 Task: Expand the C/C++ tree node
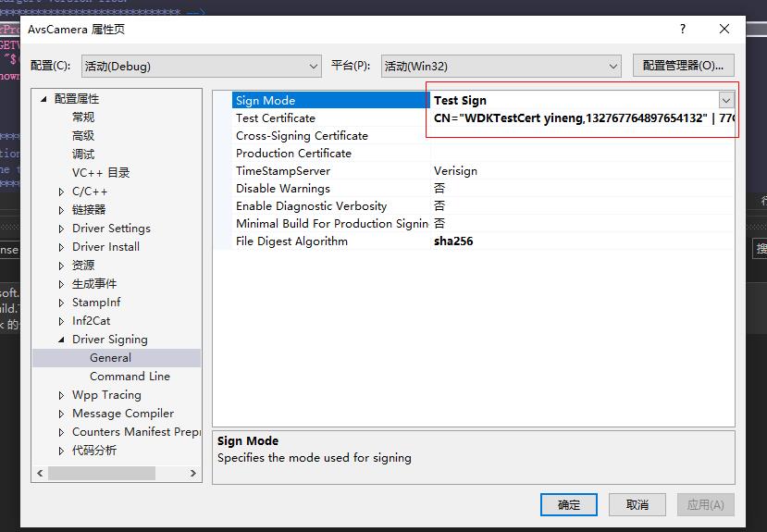click(x=61, y=192)
